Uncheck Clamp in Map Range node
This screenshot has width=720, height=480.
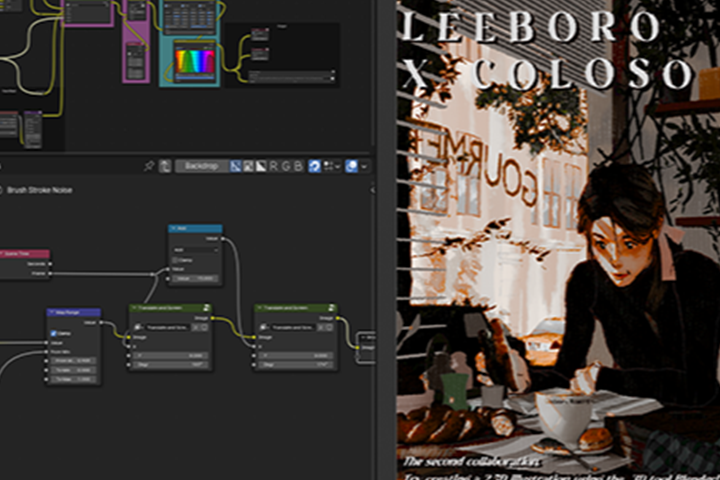coord(53,333)
